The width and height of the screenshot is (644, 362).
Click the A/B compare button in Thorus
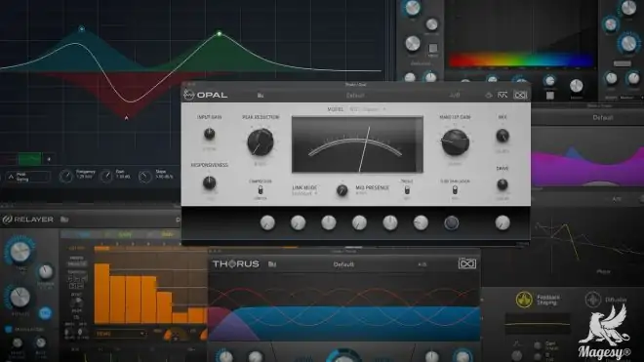(x=422, y=264)
